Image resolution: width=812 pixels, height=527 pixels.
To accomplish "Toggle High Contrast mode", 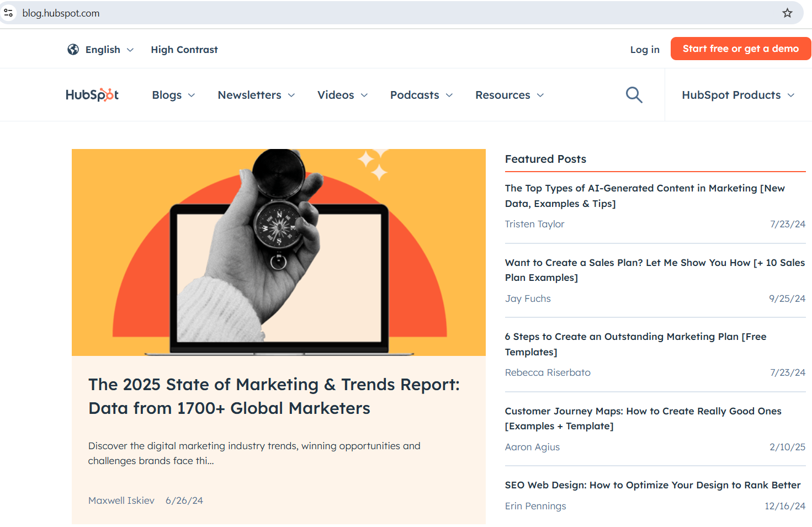I will click(x=184, y=50).
